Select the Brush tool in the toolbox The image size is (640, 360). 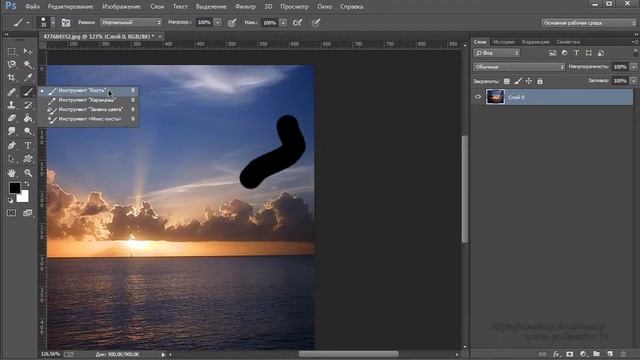[x=28, y=92]
